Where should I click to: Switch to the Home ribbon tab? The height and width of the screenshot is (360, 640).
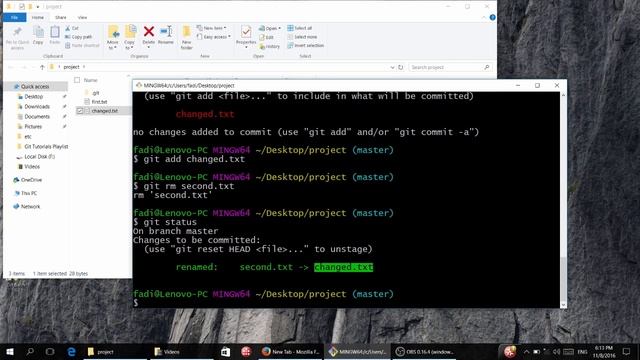click(38, 18)
